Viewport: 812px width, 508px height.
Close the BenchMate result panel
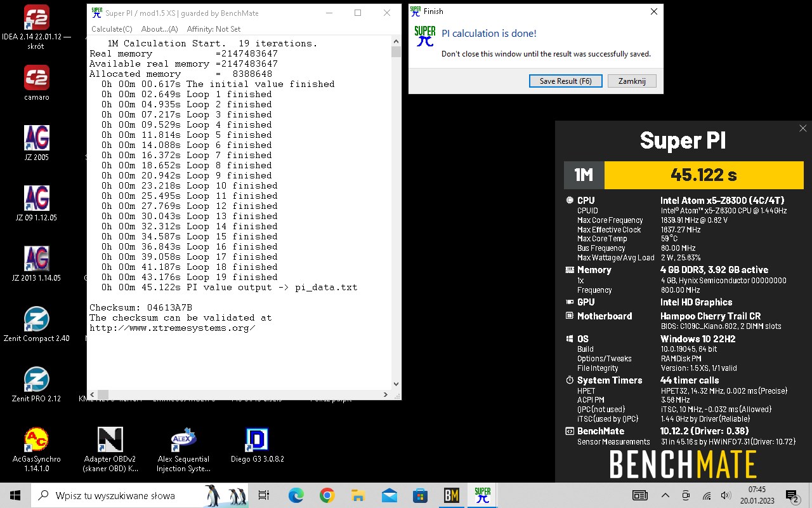[x=802, y=128]
